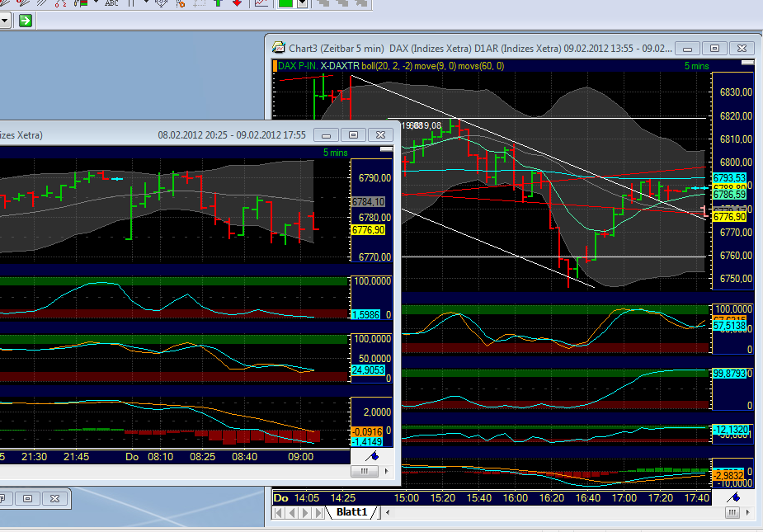Click the horizontal scrollbar of the Chart3 window

tap(731, 512)
